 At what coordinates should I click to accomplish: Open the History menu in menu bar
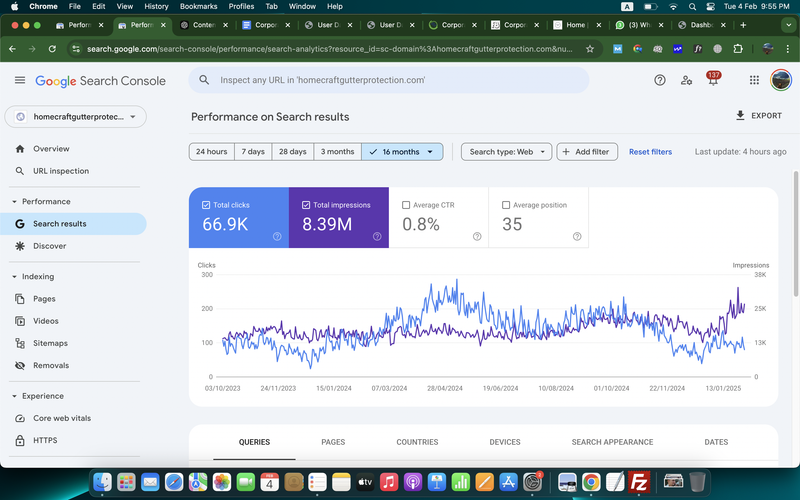click(x=156, y=6)
